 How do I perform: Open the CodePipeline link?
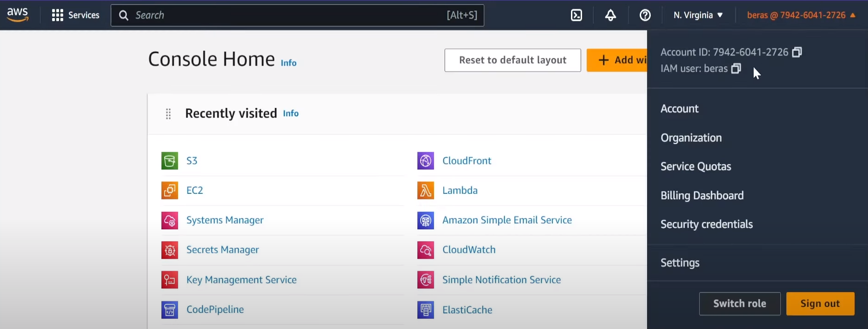pyautogui.click(x=215, y=310)
